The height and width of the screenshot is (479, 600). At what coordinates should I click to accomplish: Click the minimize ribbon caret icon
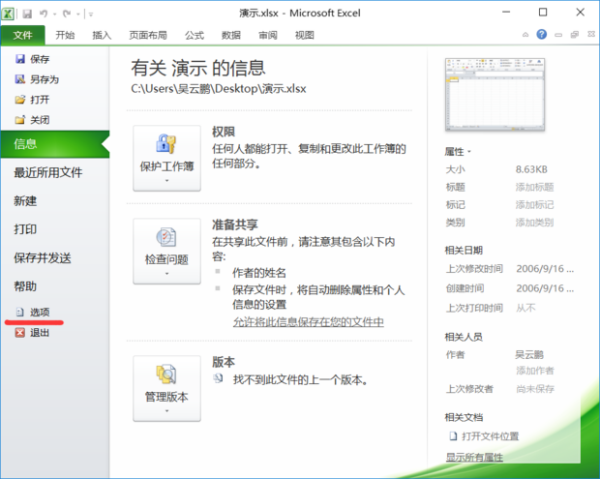pyautogui.click(x=525, y=35)
